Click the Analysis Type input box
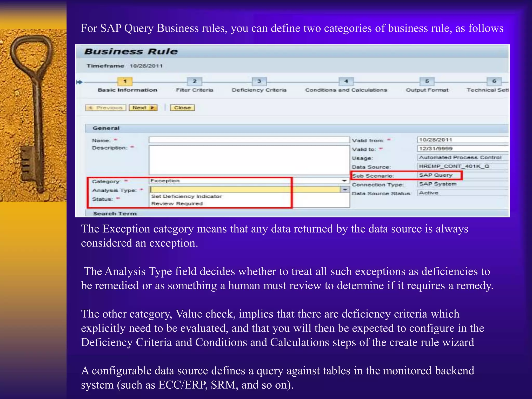Viewport: 532px width, 399px height. pos(245,190)
